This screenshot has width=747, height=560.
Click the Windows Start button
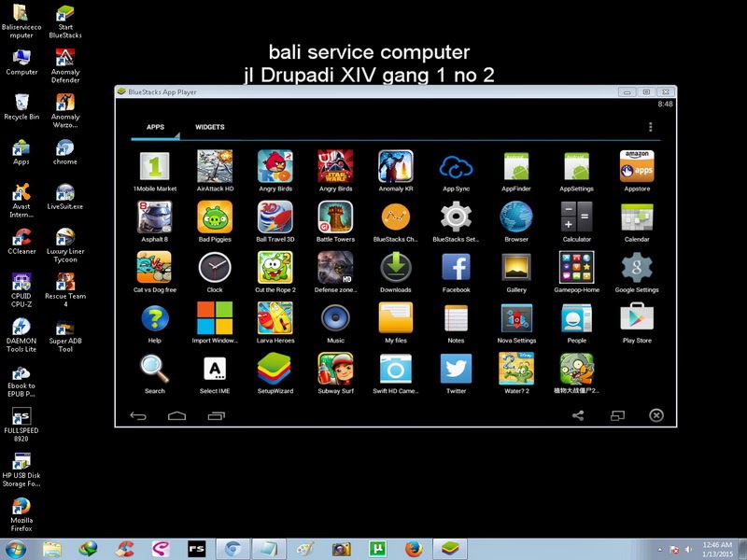tap(16, 549)
